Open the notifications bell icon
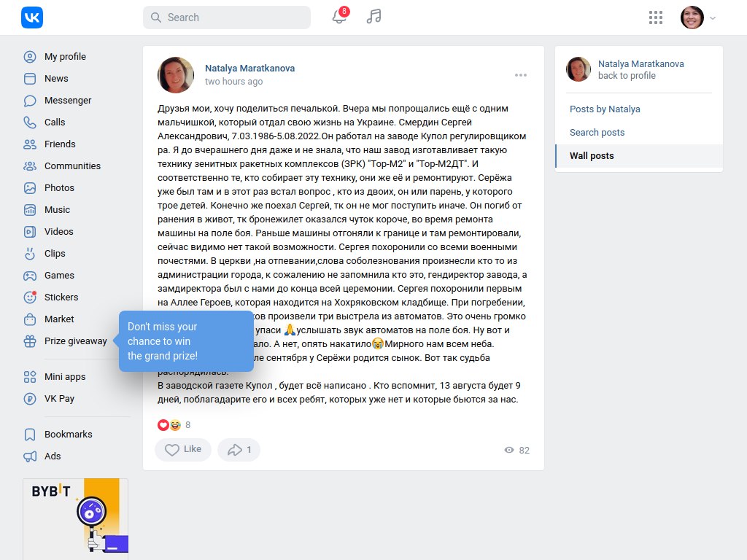The height and width of the screenshot is (560, 747). coord(339,17)
